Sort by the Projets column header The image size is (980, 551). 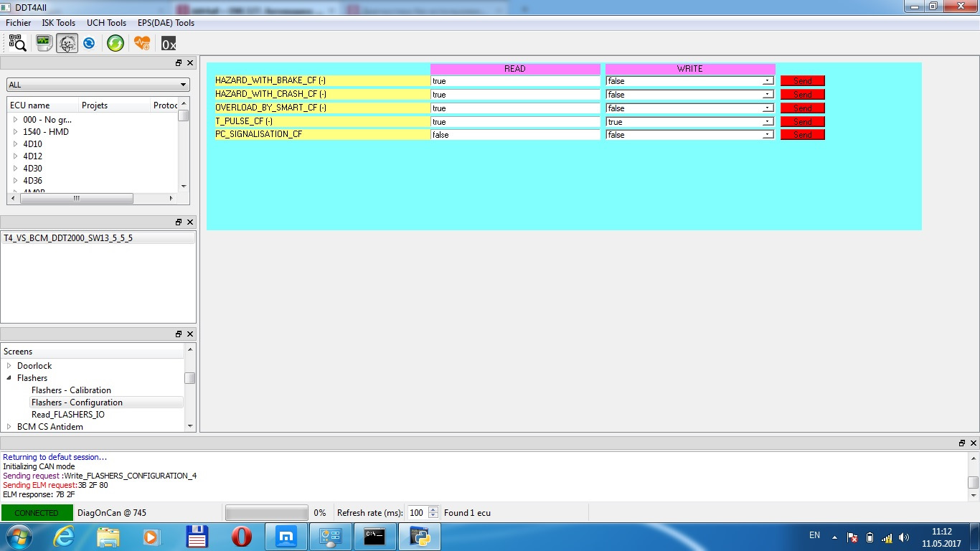[115, 105]
